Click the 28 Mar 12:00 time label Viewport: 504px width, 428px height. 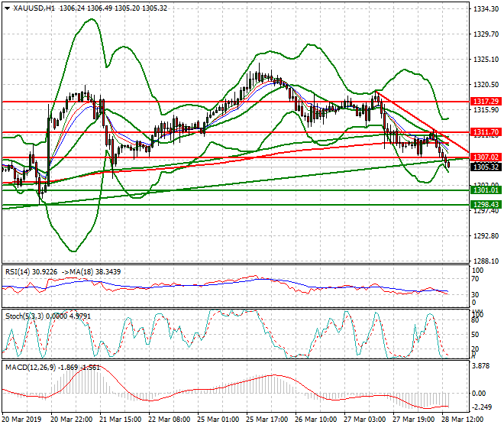click(x=462, y=420)
